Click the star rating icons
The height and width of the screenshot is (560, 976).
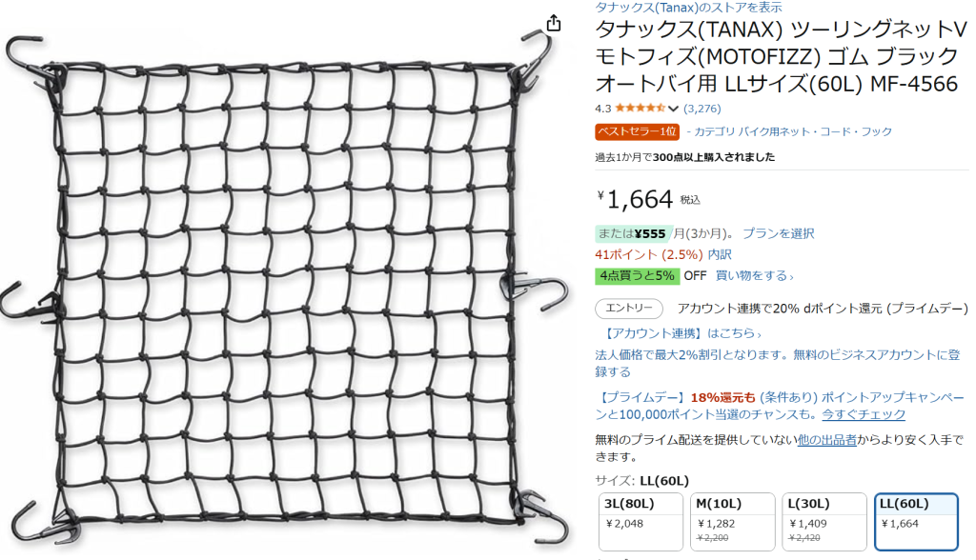coord(640,109)
